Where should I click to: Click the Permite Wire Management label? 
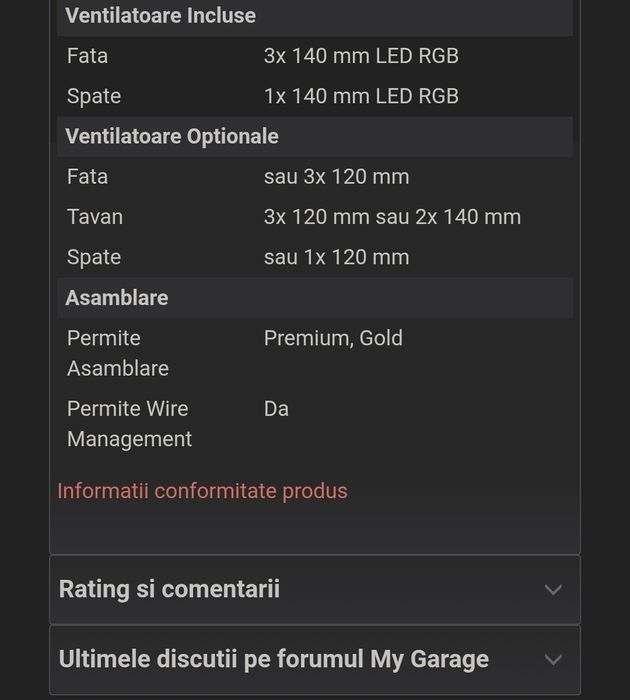(x=129, y=423)
